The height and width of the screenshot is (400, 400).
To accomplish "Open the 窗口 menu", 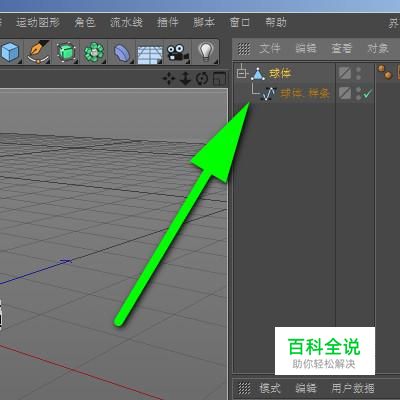I will tap(240, 23).
